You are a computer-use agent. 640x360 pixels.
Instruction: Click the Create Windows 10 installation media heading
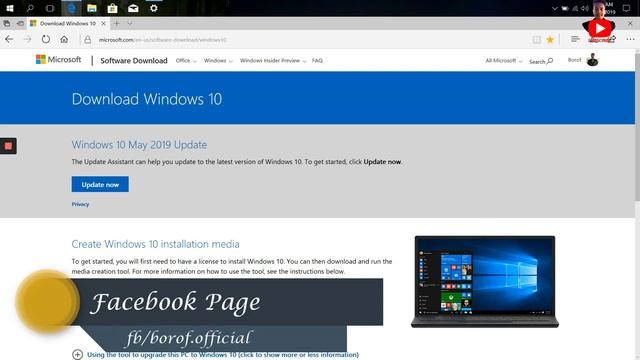click(156, 244)
